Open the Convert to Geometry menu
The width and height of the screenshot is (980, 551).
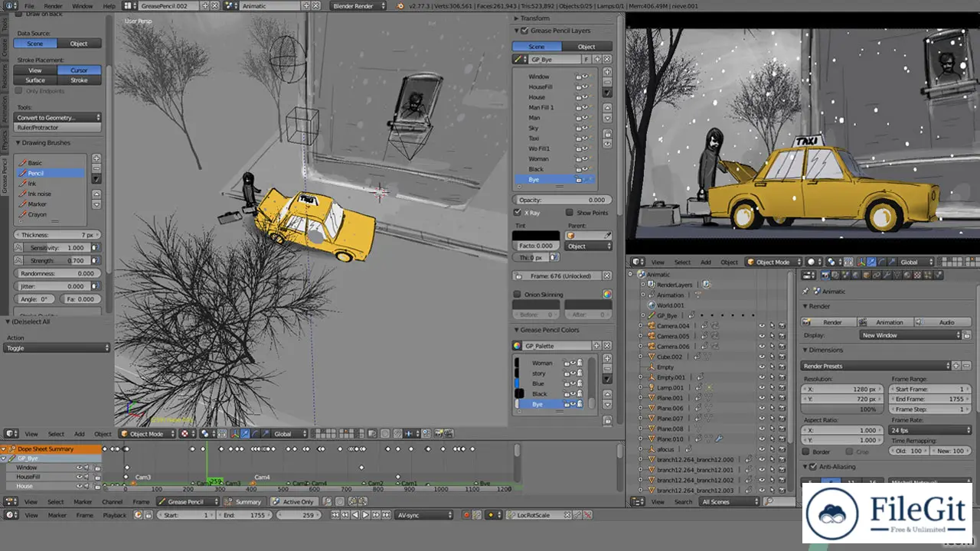click(58, 118)
